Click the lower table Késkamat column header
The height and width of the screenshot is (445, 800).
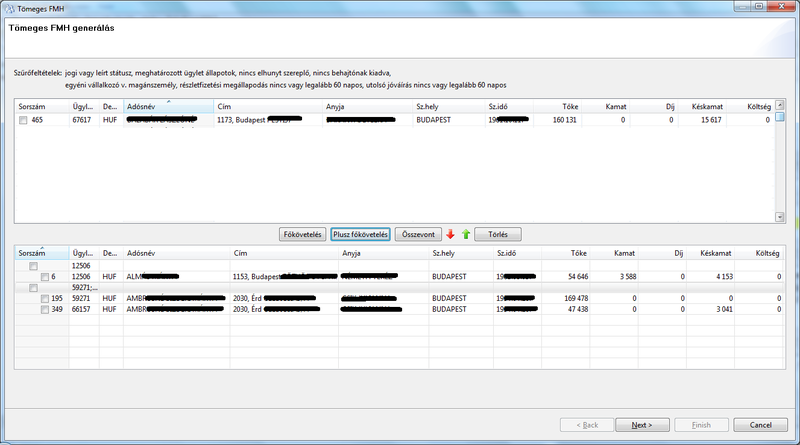(717, 254)
